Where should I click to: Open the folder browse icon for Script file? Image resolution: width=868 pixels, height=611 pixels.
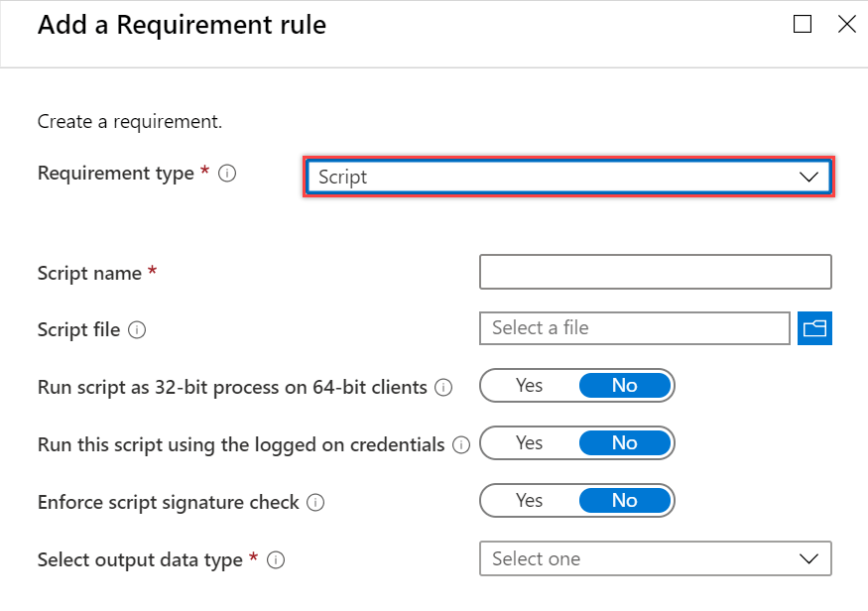click(814, 328)
